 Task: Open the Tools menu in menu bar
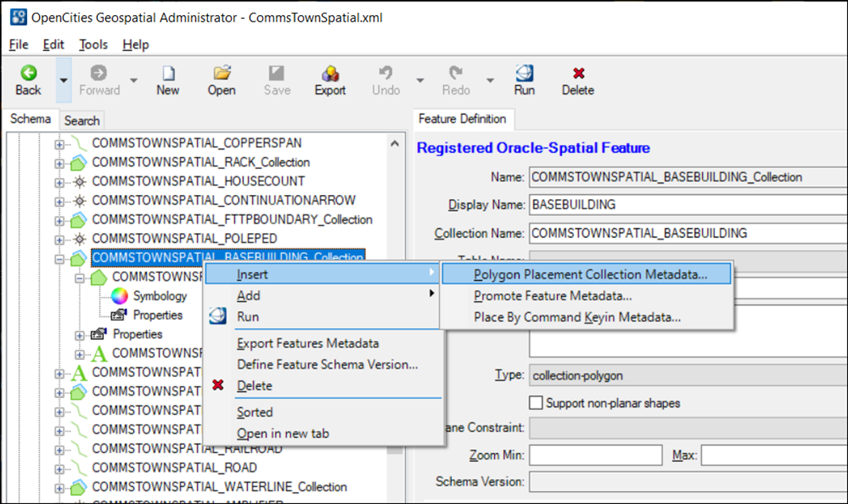[93, 45]
